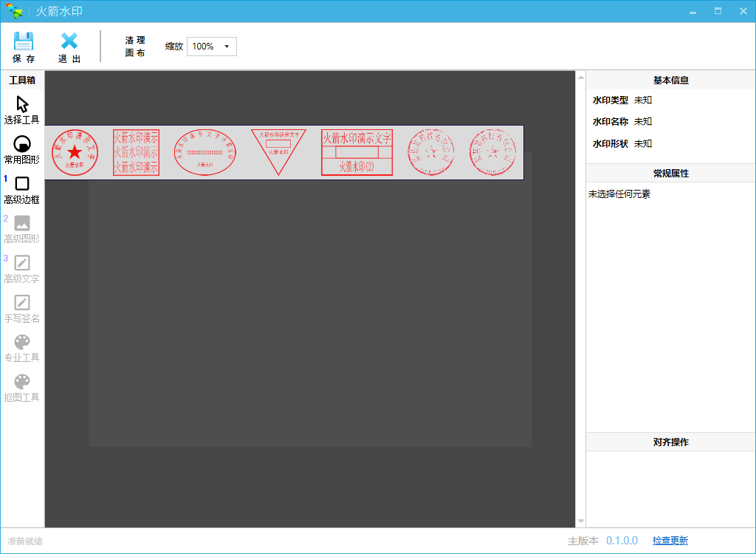Viewport: 756px width, 554px height.
Task: Open the 手写签名 handwritten signature tool
Action: click(22, 307)
